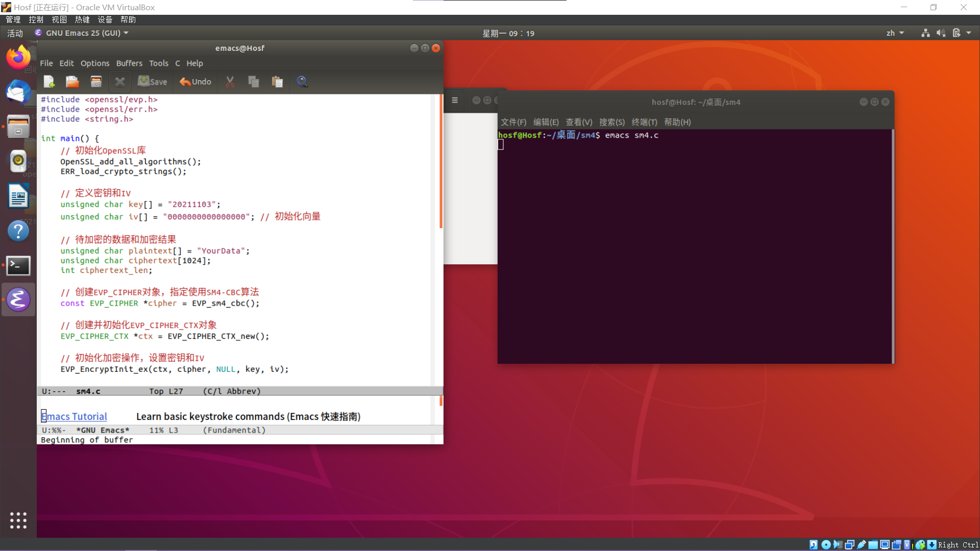Open VirtualBox 热键 menu
Image resolution: width=980 pixels, height=551 pixels.
[82, 19]
